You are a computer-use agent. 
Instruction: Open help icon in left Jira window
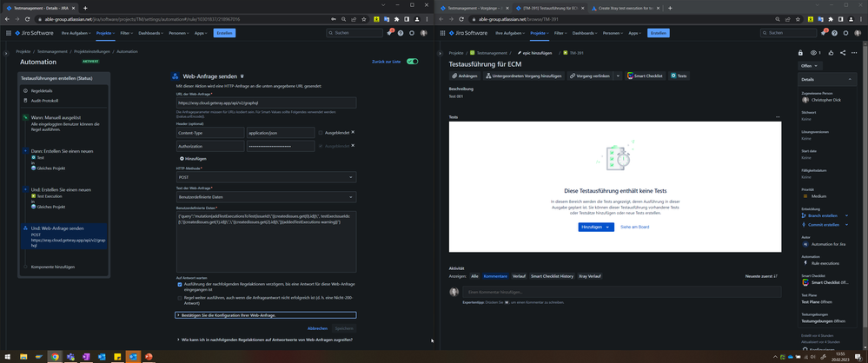click(401, 33)
